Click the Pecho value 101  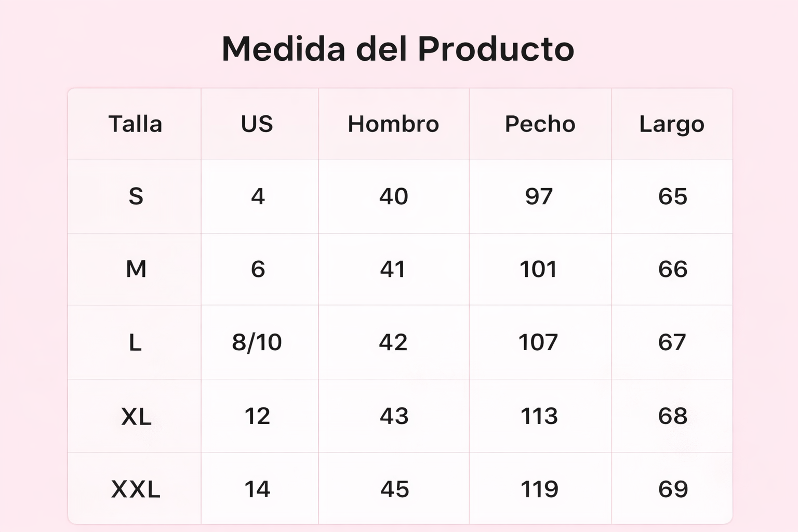(538, 269)
